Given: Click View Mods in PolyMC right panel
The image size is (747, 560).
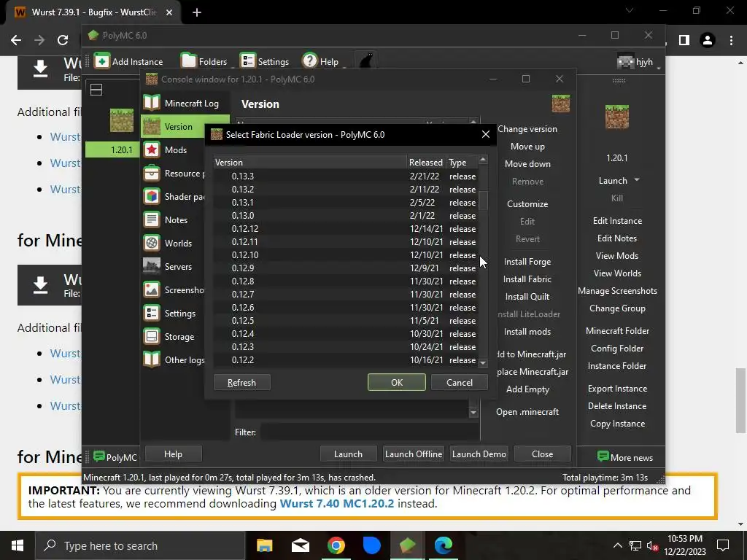Looking at the screenshot, I should pyautogui.click(x=617, y=256).
